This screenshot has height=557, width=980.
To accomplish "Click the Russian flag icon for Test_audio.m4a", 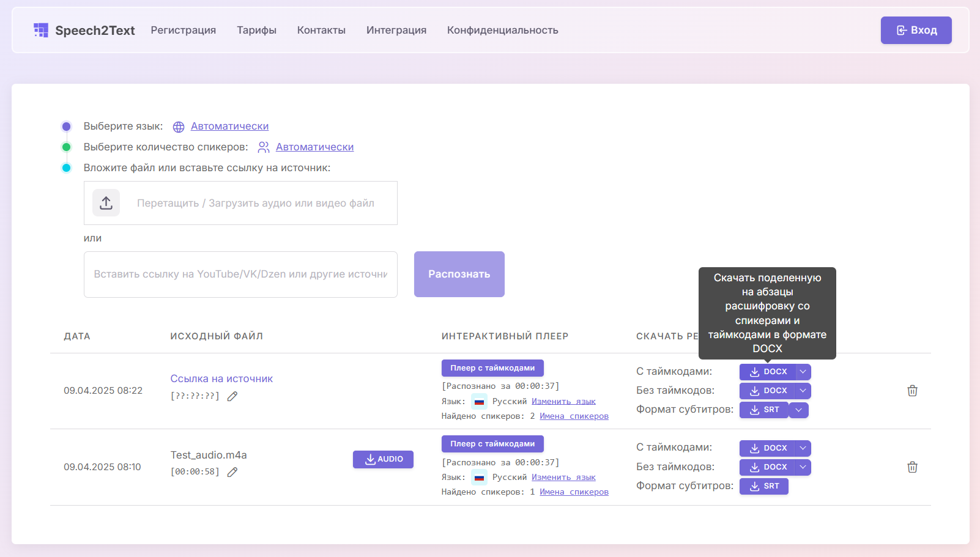I will pos(478,477).
